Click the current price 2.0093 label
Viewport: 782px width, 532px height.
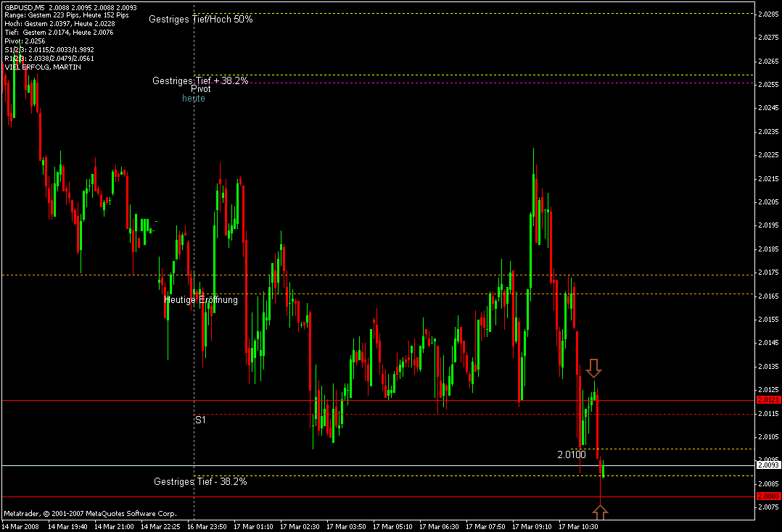[x=768, y=465]
